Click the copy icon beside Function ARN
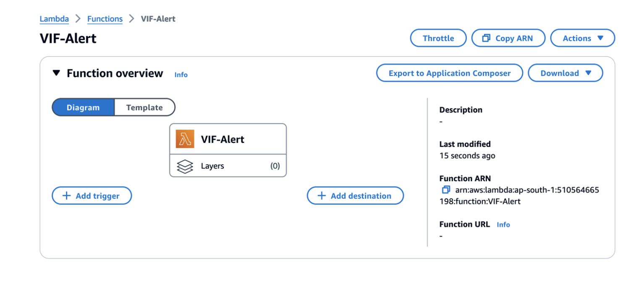The image size is (644, 283). (x=446, y=190)
